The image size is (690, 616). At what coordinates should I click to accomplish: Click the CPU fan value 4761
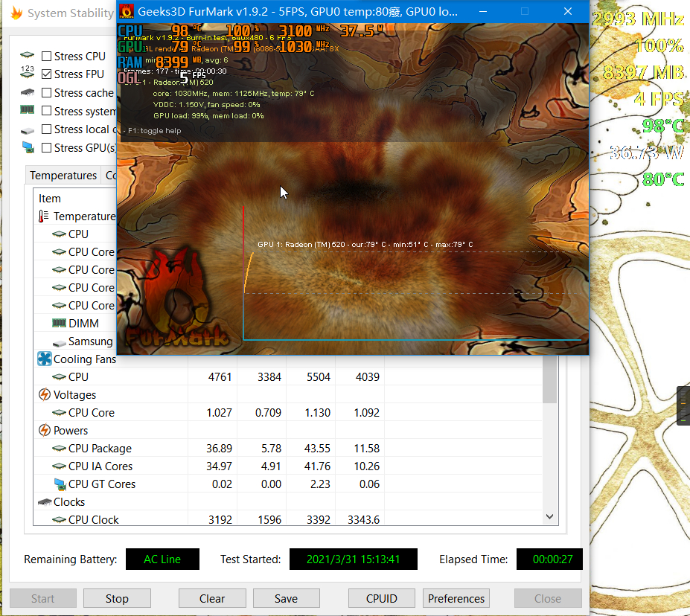(220, 376)
